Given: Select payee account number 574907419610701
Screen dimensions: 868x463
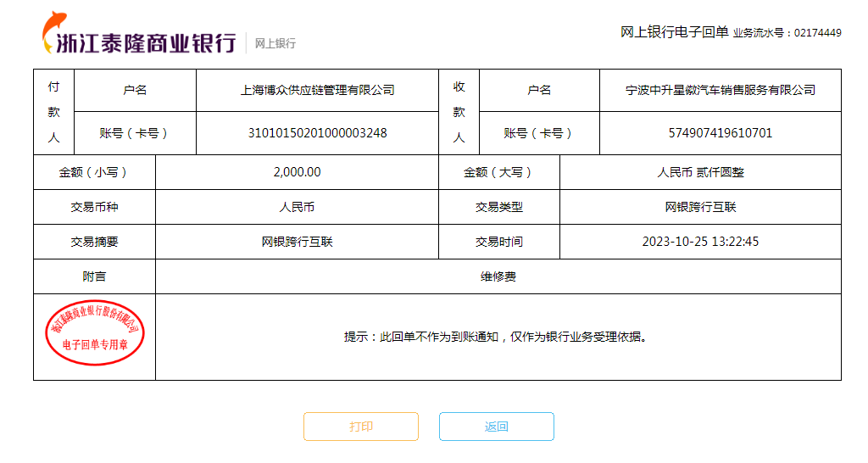Looking at the screenshot, I should [x=720, y=133].
